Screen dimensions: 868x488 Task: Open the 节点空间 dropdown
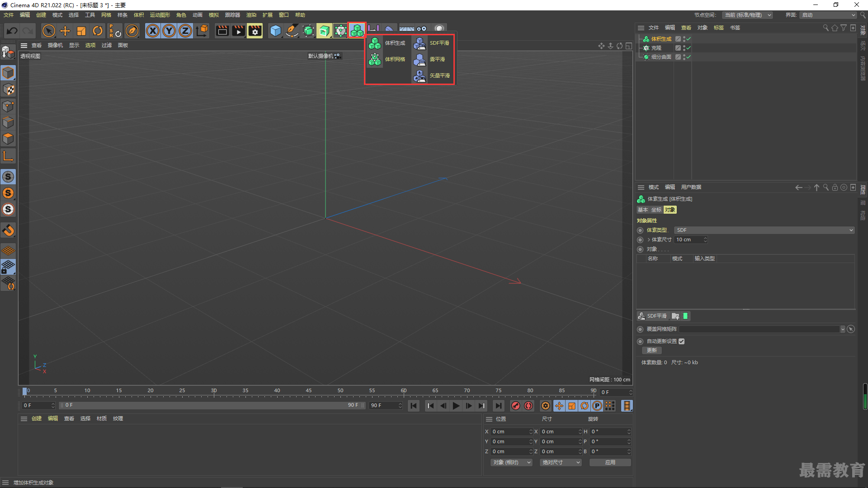click(747, 15)
